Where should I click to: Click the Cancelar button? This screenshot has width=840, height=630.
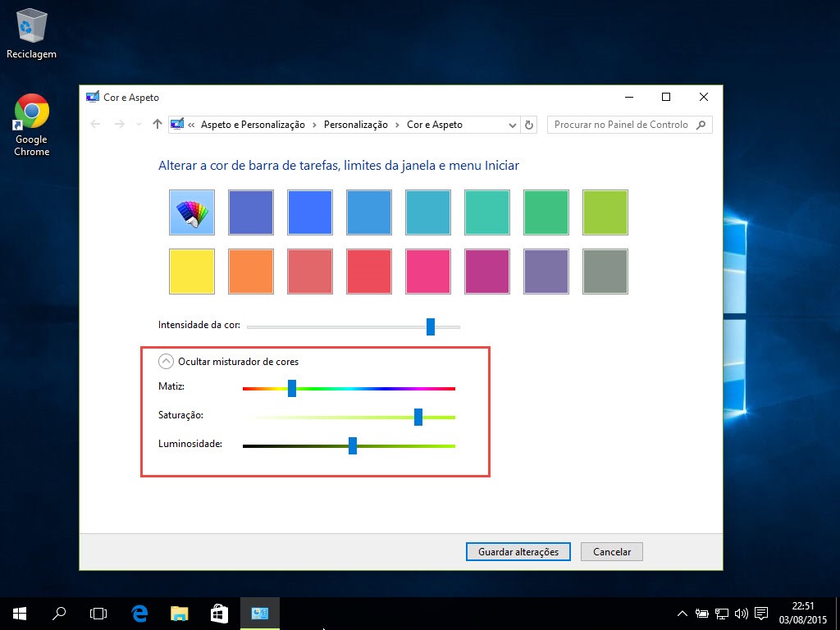[611, 552]
